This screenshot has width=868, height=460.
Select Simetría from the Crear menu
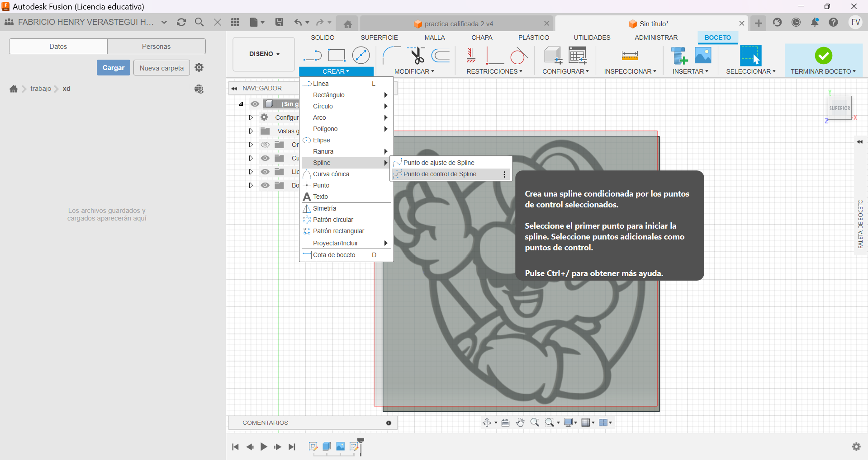346,208
